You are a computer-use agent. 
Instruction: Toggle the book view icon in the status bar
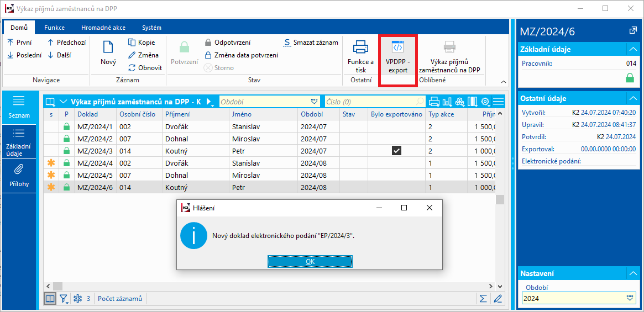tap(50, 299)
